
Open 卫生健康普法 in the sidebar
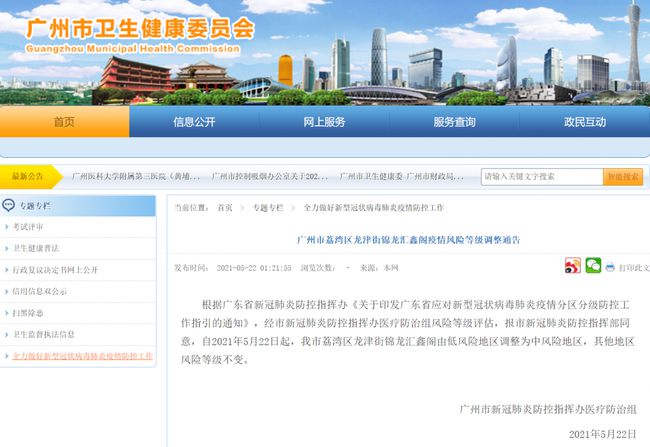point(36,248)
